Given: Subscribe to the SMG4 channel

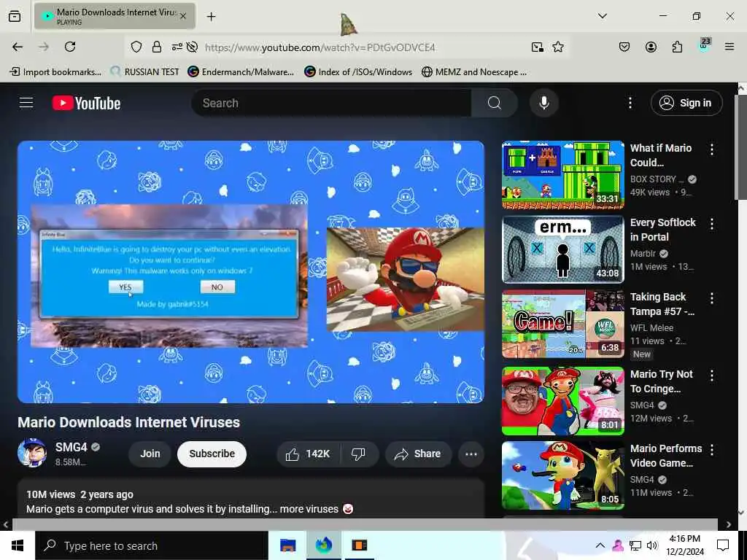Looking at the screenshot, I should (212, 454).
